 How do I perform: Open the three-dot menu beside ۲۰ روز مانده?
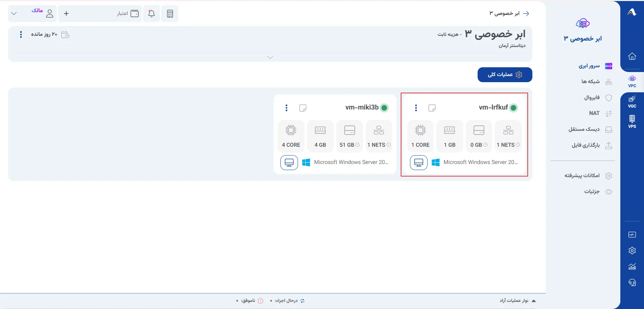click(x=21, y=34)
